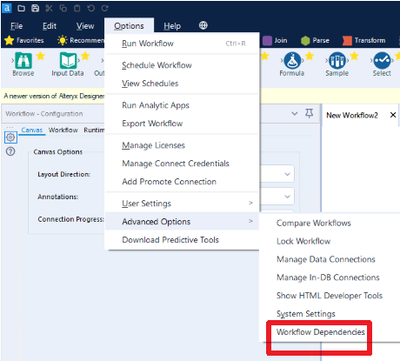
Task: Click the Cut scissors icon
Action: click(49, 8)
